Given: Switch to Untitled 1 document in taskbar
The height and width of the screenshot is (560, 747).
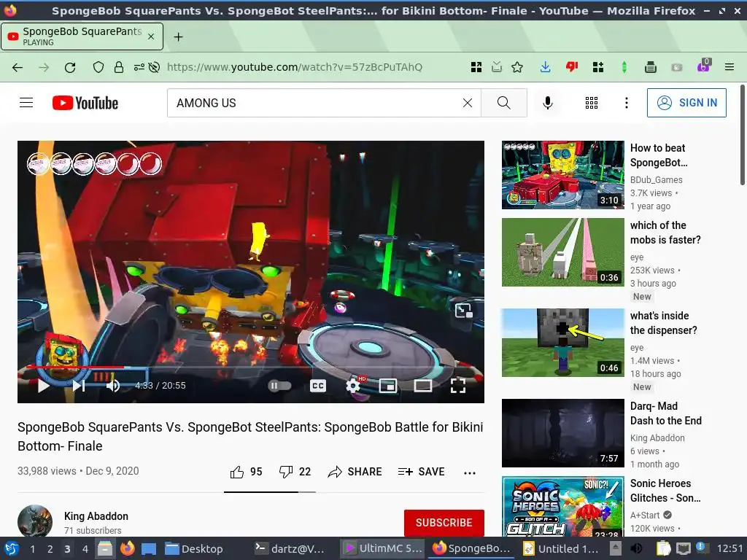Looking at the screenshot, I should pyautogui.click(x=561, y=549).
